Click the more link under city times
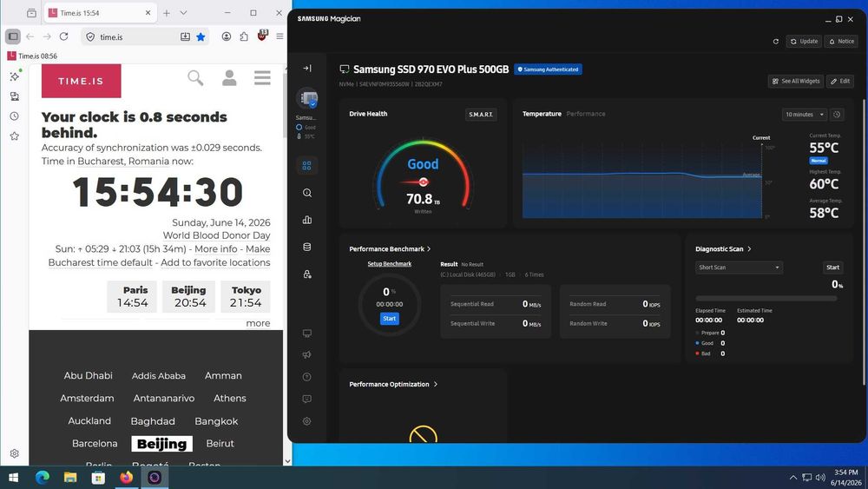This screenshot has height=489, width=868. [x=258, y=323]
